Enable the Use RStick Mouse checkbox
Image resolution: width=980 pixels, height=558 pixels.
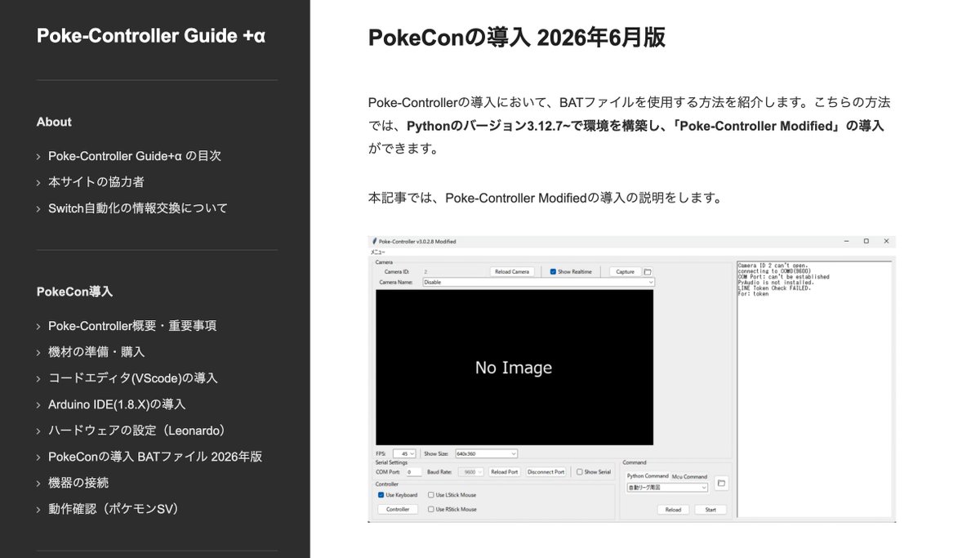click(431, 509)
